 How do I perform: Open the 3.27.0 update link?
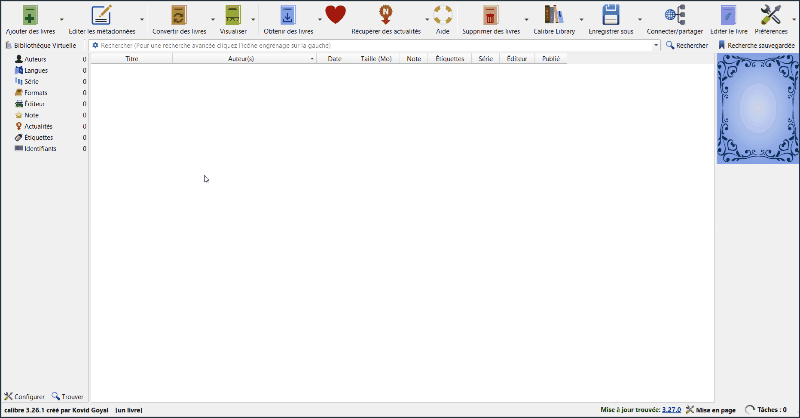tap(671, 409)
